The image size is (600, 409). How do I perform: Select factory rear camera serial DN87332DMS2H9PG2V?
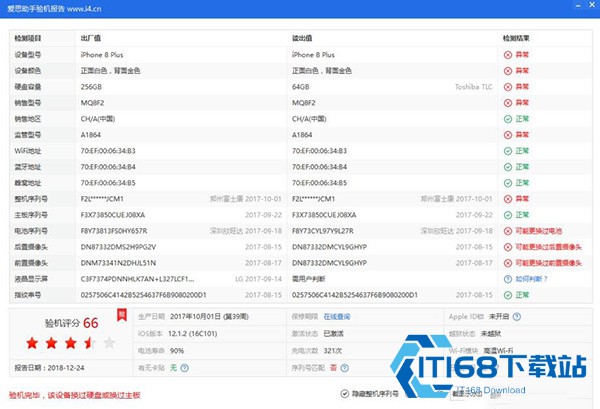coord(118,247)
